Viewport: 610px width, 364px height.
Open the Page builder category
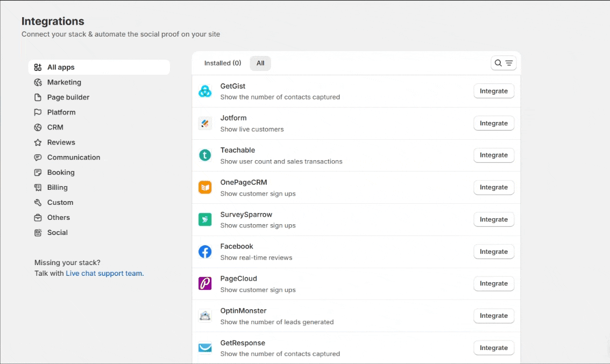(68, 97)
